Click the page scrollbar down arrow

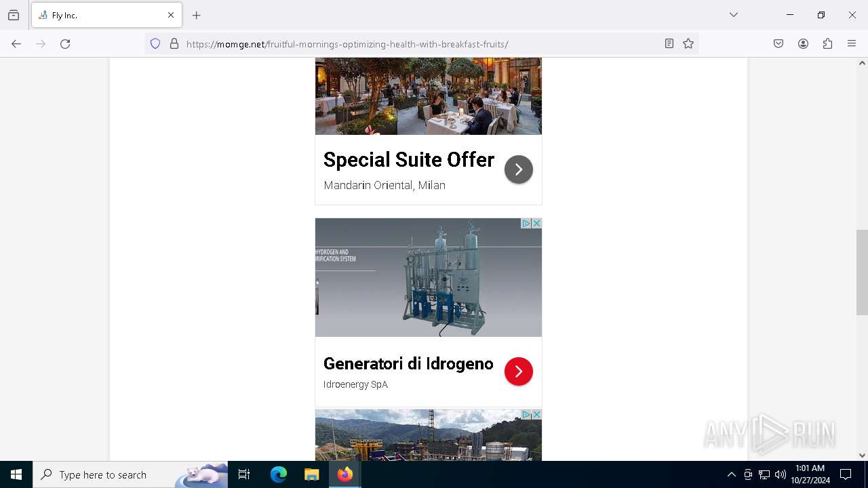pos(862,455)
